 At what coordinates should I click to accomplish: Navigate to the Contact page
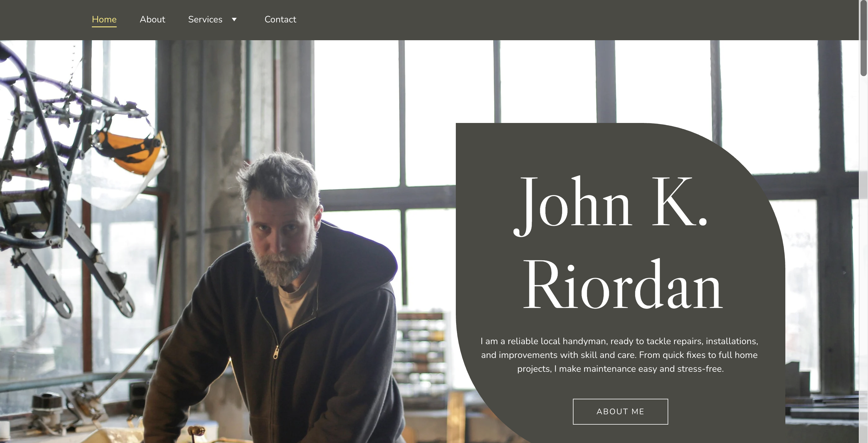click(x=280, y=20)
